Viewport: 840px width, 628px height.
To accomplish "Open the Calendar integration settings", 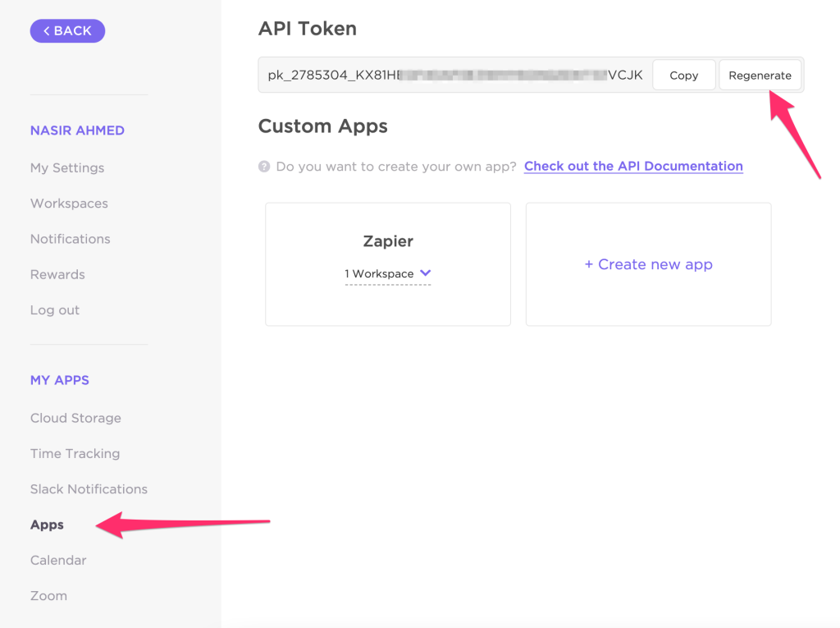I will tap(58, 560).
